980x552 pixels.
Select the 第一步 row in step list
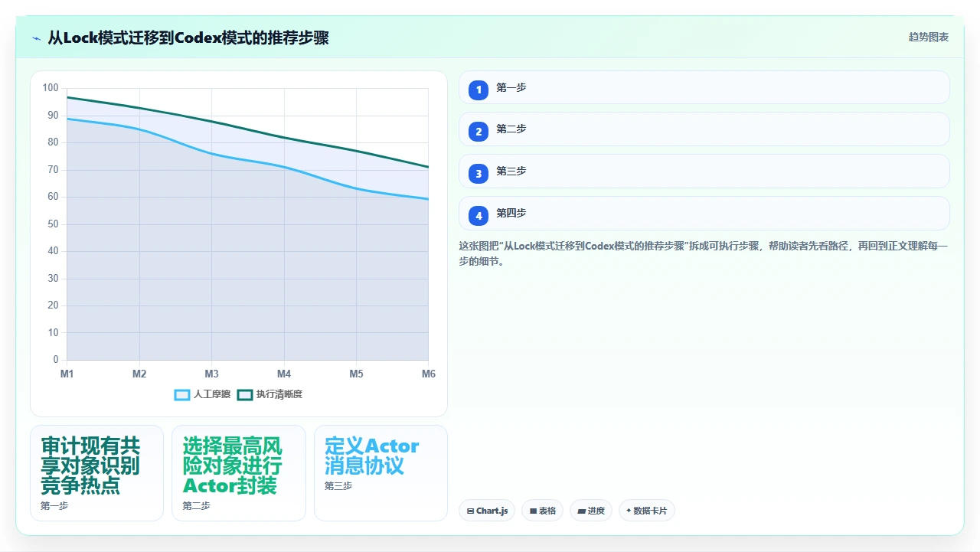point(704,88)
